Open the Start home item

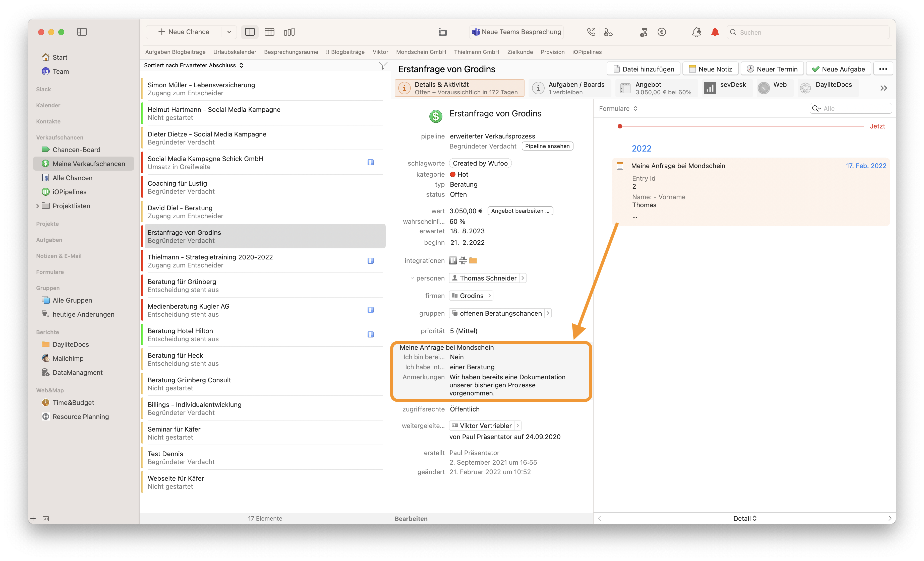[60, 57]
